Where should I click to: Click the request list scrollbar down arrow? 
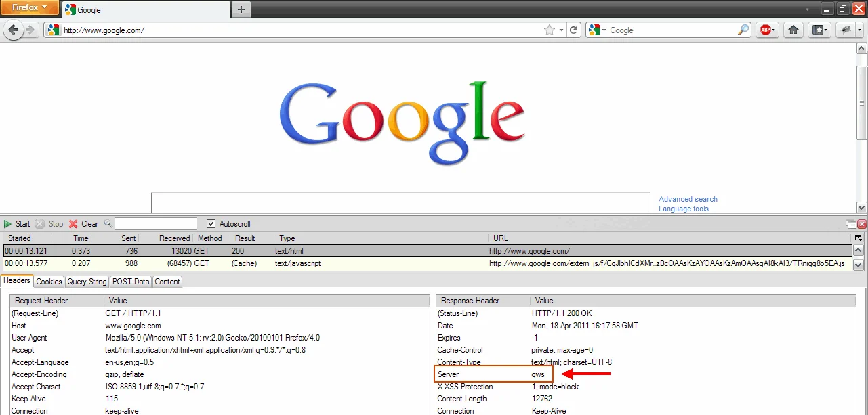(x=859, y=265)
